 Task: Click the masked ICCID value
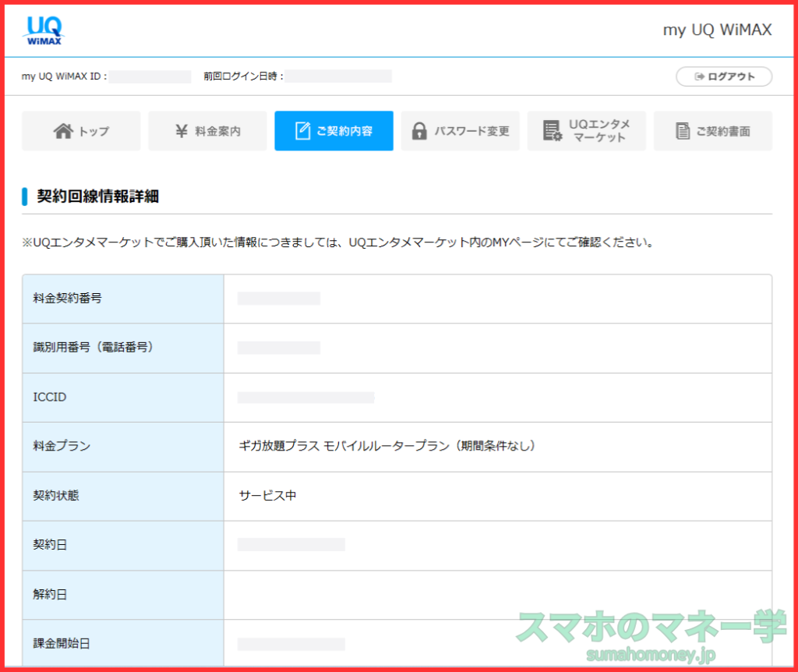click(x=305, y=397)
